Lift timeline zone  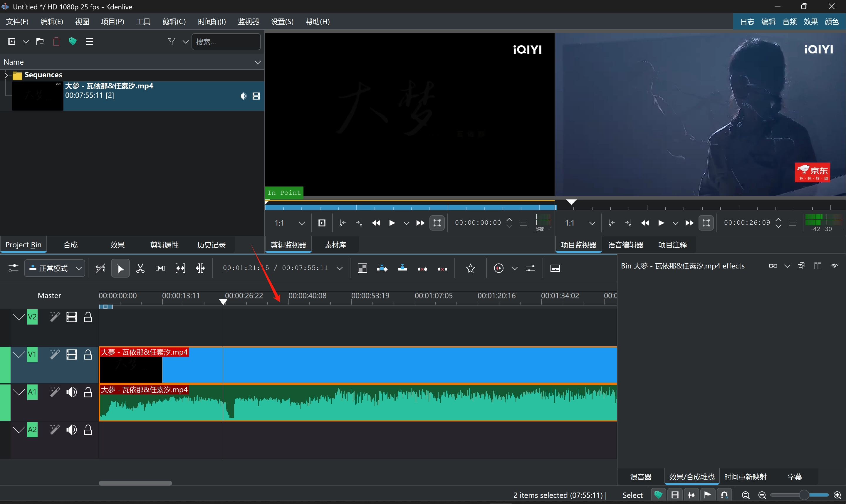(x=442, y=269)
